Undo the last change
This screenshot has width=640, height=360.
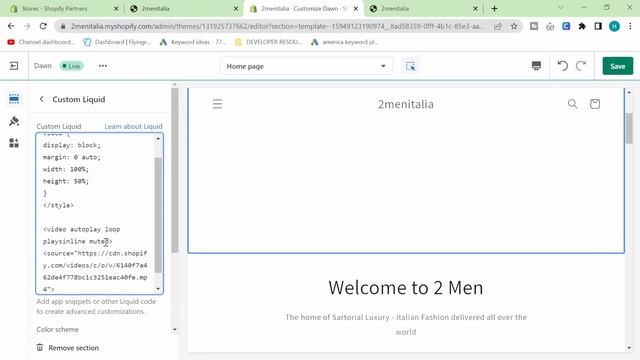[x=562, y=66]
